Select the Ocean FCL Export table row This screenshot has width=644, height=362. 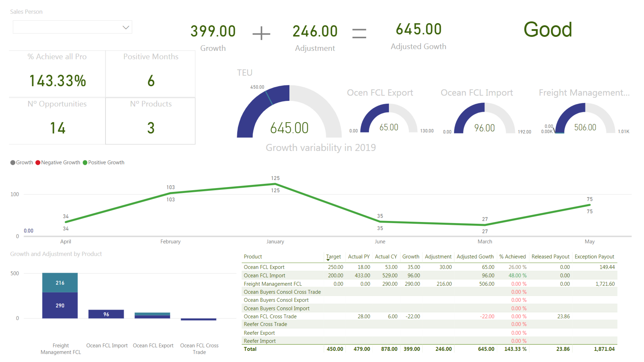(264, 267)
